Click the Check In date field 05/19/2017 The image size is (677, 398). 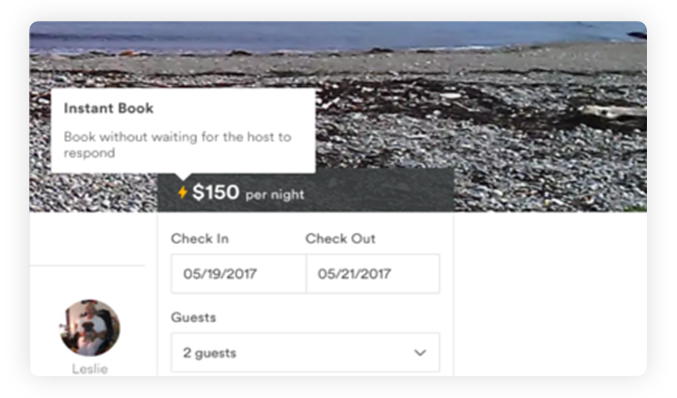click(238, 274)
